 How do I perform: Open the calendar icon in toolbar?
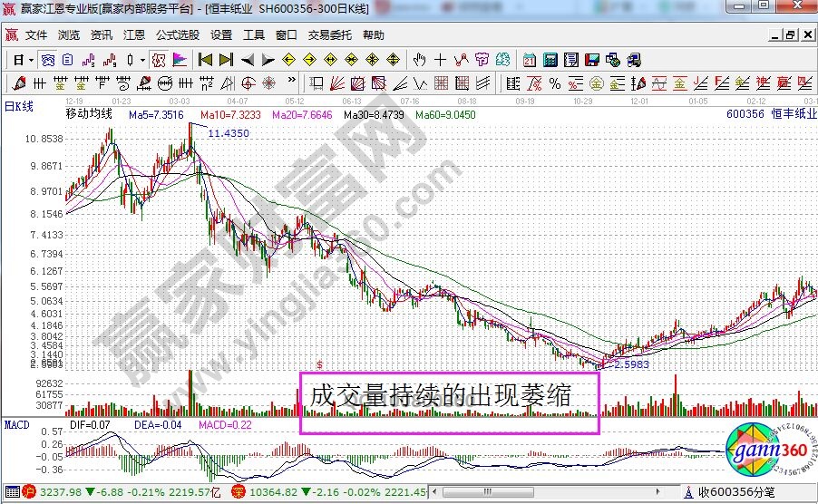click(x=530, y=60)
